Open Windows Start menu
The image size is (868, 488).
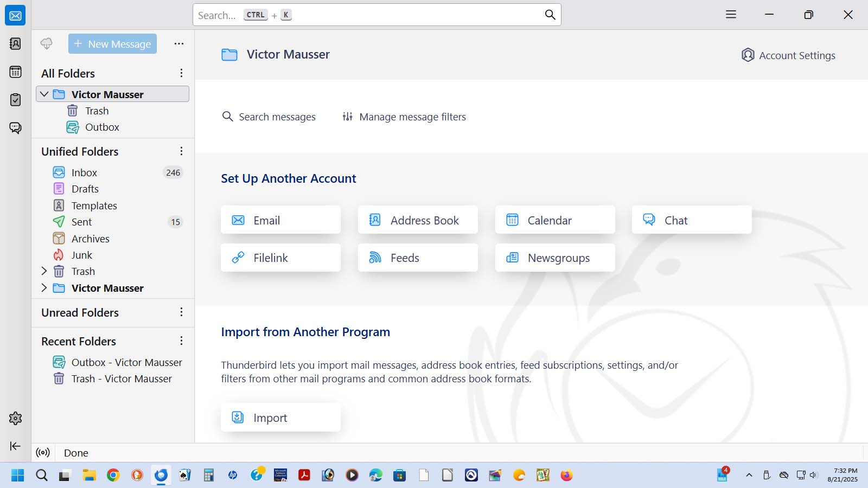pos(17,475)
